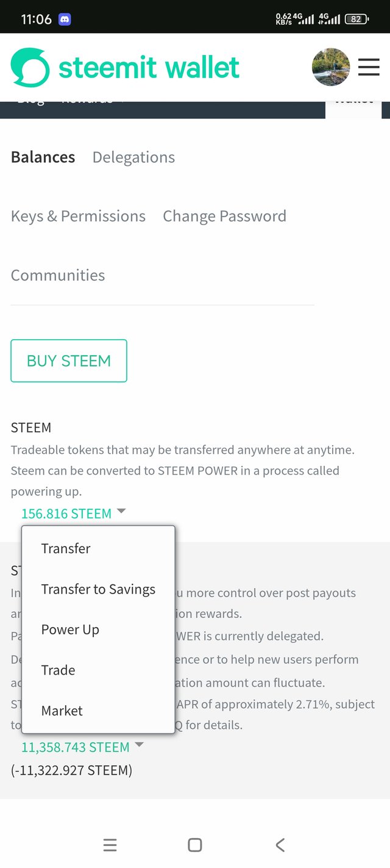
Task: Choose the Trade menu entry
Action: pos(58,670)
